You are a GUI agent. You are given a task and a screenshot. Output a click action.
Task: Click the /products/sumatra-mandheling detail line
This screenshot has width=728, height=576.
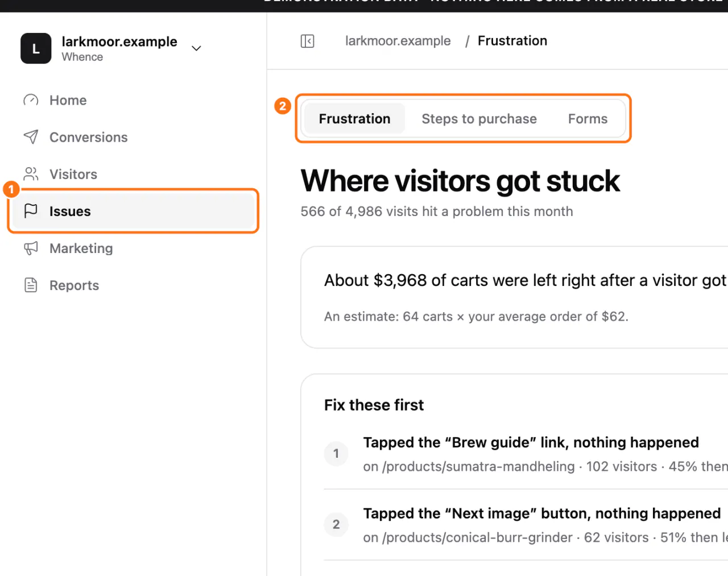[545, 467]
